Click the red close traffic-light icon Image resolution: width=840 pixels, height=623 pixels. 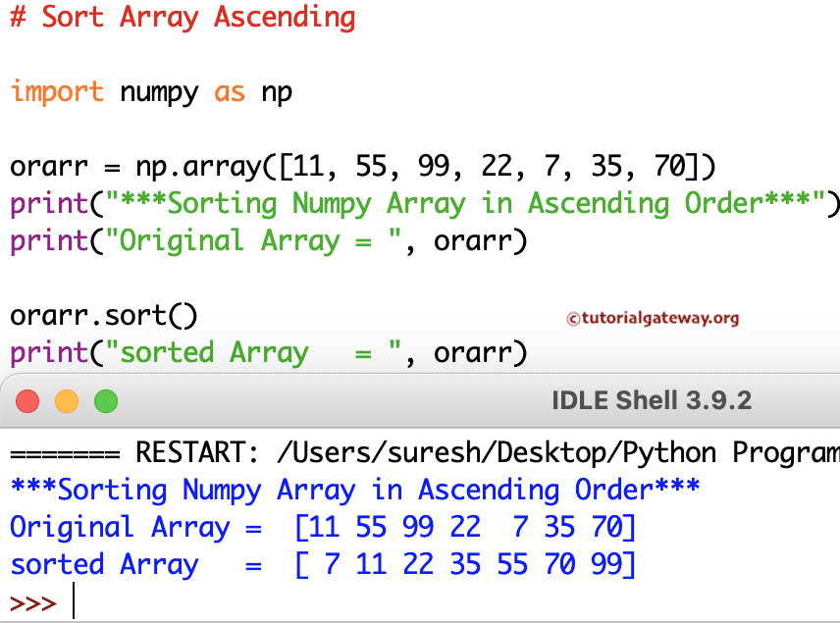pyautogui.click(x=27, y=401)
